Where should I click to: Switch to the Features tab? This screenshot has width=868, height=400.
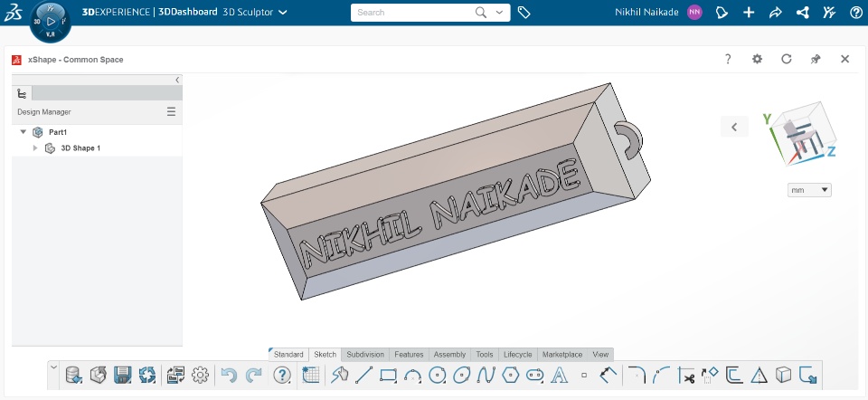pos(409,355)
